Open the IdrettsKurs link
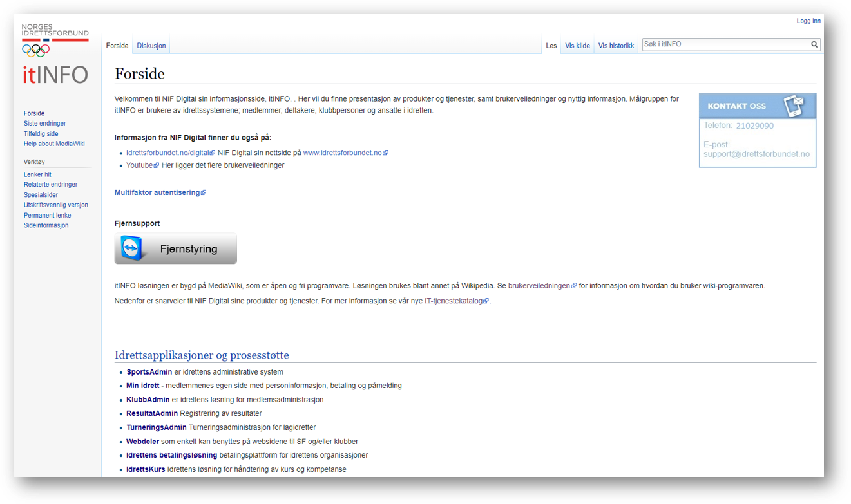 146,470
